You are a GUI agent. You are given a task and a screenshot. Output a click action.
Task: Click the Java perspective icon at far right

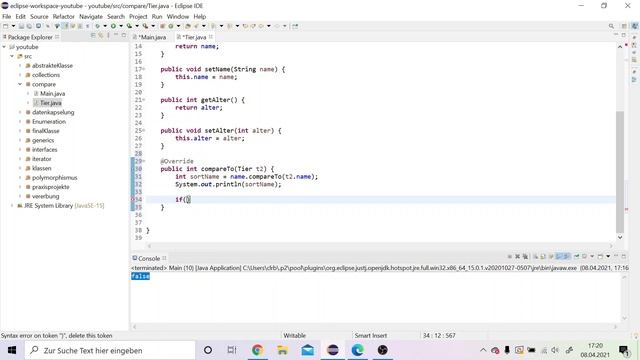635,26
